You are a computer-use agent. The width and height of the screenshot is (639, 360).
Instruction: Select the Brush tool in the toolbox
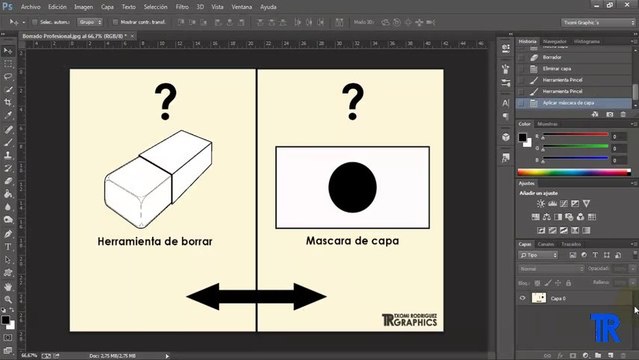click(8, 142)
